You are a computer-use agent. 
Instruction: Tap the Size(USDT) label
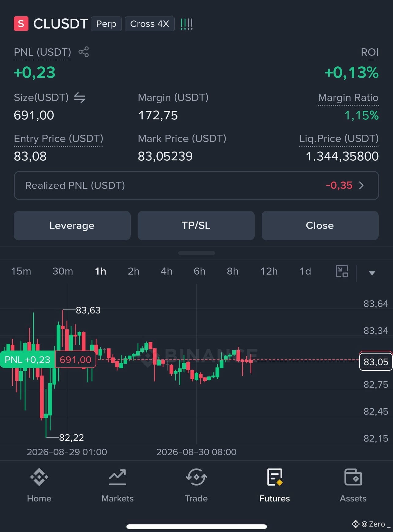click(x=41, y=98)
